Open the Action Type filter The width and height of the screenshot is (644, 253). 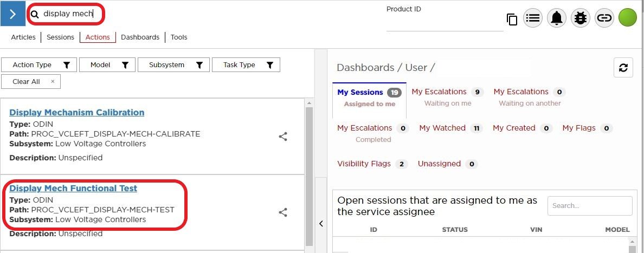point(38,65)
